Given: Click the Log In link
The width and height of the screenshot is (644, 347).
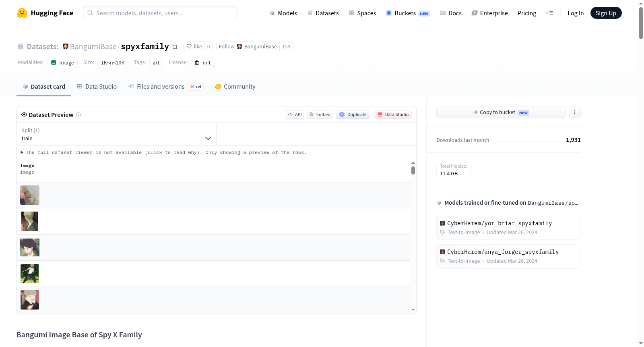Looking at the screenshot, I should pos(576,13).
